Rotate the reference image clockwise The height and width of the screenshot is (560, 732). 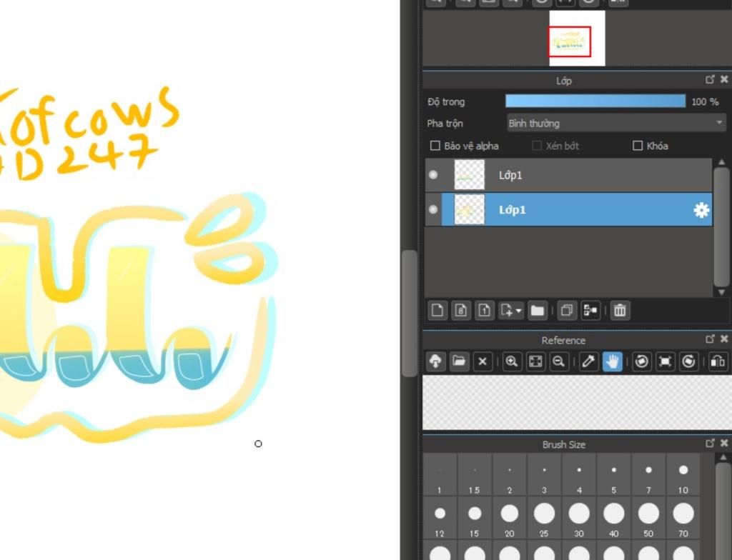(x=688, y=361)
